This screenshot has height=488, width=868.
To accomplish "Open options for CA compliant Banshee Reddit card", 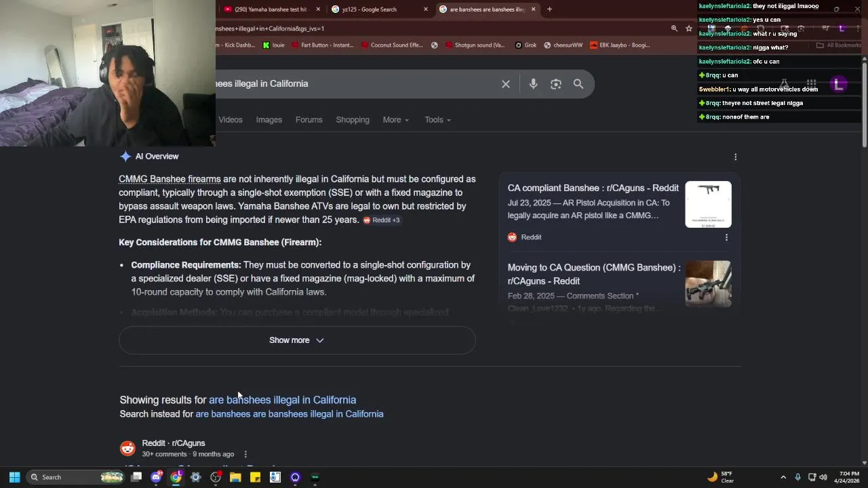I will point(726,237).
